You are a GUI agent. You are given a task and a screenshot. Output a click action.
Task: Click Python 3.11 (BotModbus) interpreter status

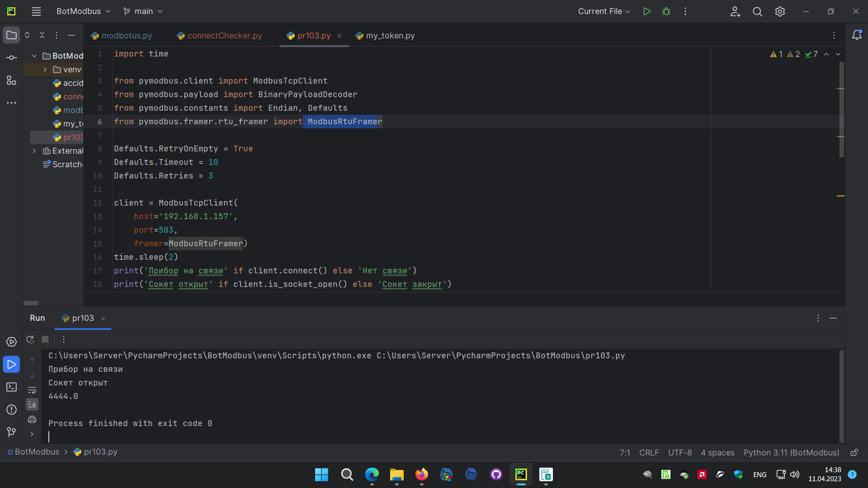pos(791,452)
